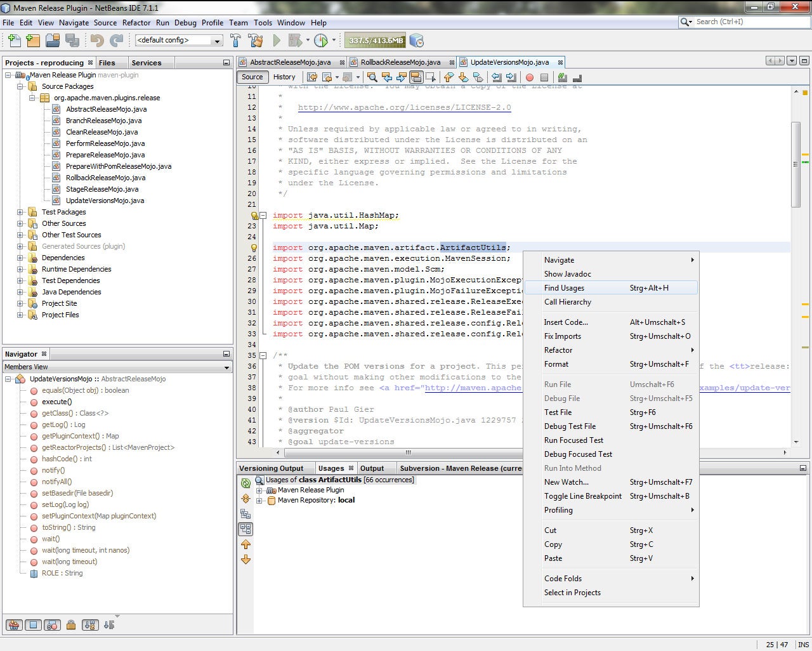Click the New Project toolbar icon
This screenshot has width=812, height=651.
point(33,41)
